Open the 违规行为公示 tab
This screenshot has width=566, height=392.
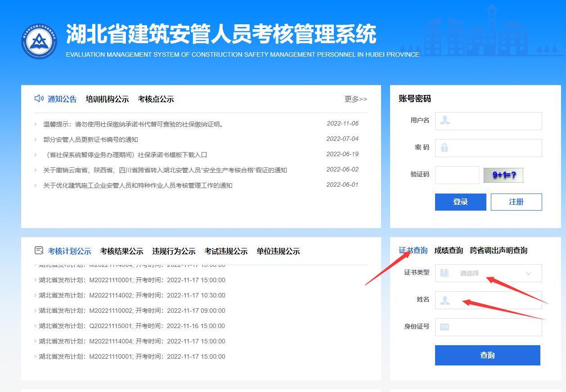[x=174, y=251]
